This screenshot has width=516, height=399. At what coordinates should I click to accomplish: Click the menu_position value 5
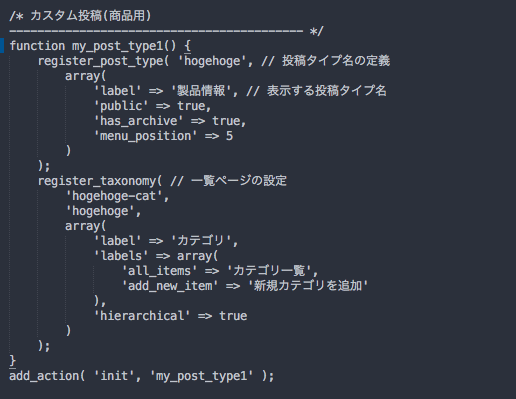coord(229,136)
